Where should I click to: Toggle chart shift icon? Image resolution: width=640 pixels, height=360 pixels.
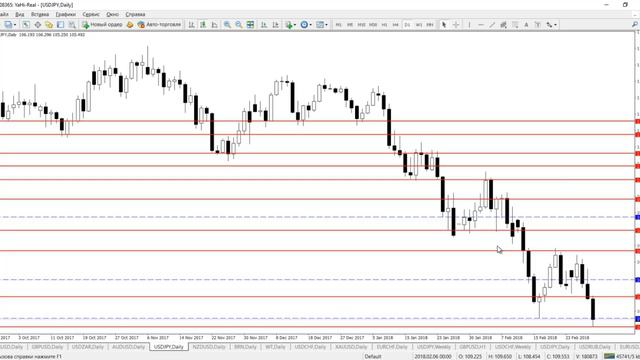coord(276,25)
